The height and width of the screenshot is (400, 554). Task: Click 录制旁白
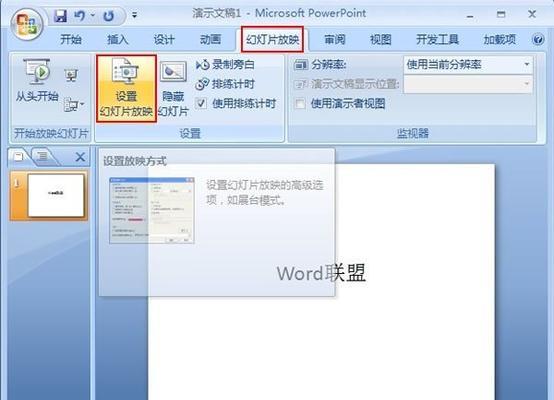click(225, 65)
